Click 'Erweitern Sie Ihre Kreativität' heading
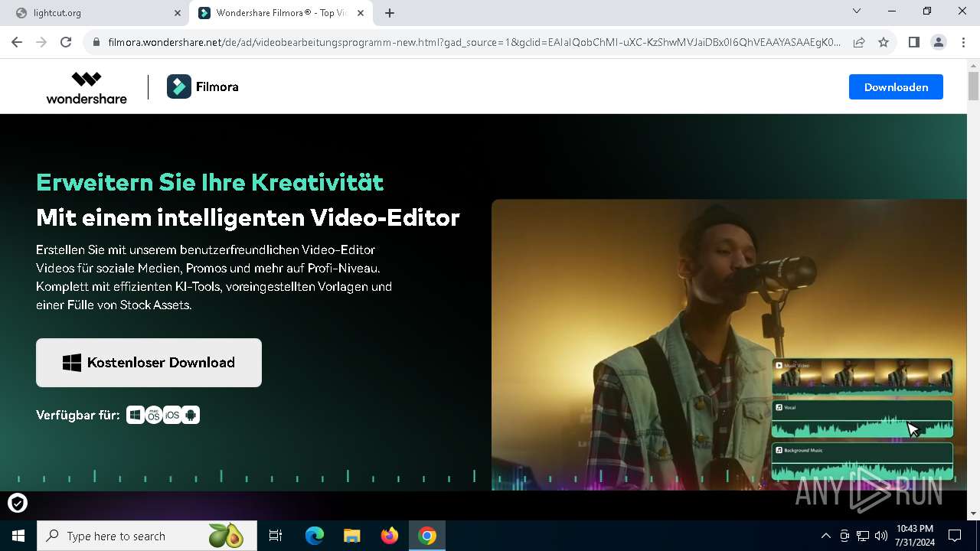Viewport: 980px width, 551px height. [210, 182]
